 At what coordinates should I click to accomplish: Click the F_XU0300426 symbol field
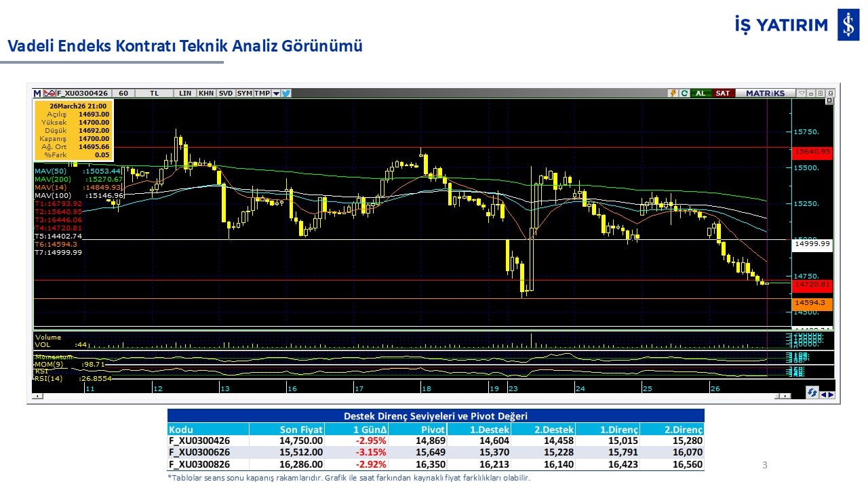[83, 94]
